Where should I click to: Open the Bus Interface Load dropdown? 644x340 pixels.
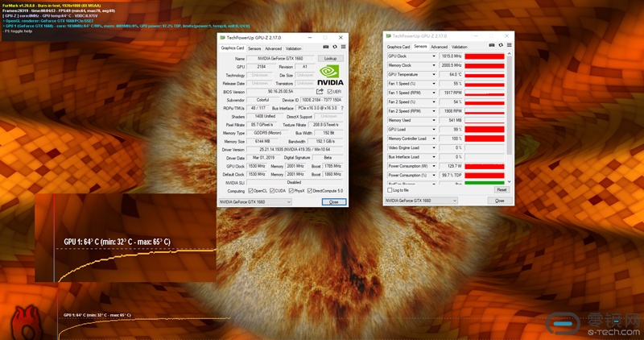pos(433,157)
